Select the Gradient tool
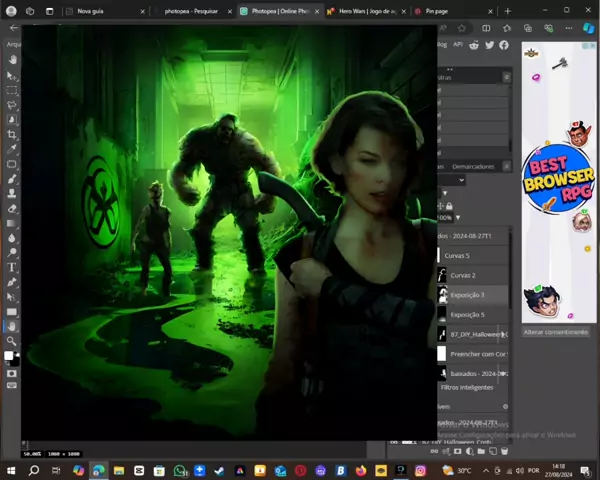 coord(12,224)
